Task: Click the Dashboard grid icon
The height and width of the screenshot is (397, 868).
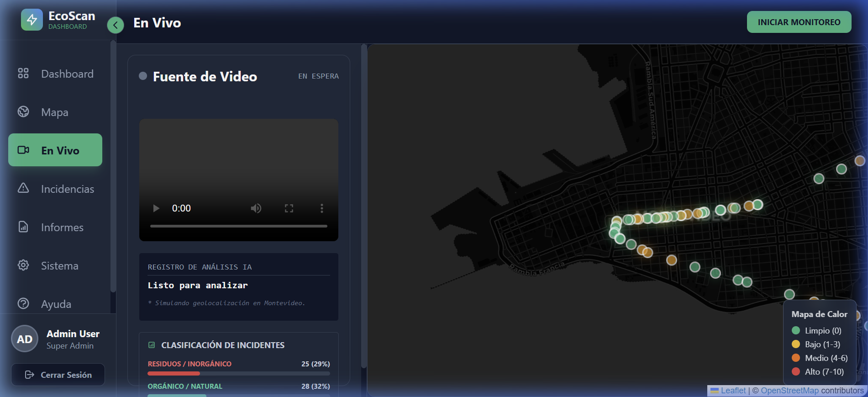Action: click(x=23, y=73)
